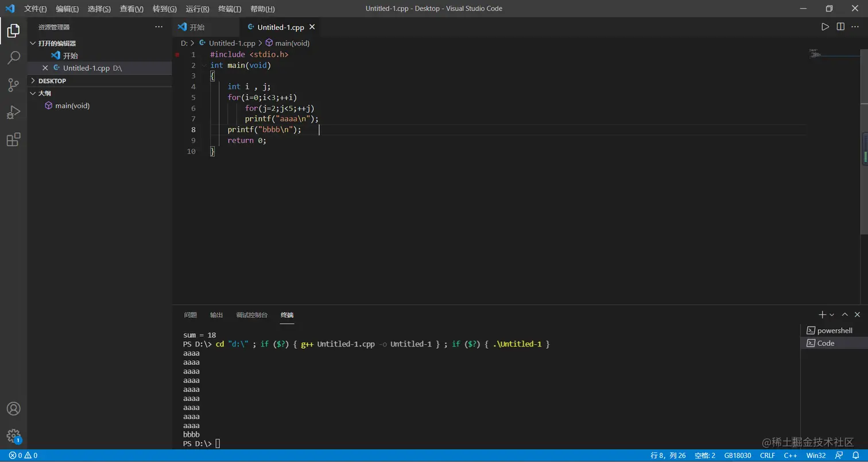Screen dimensions: 868x462
Task: Click the Win32 configuration status item
Action: click(816, 456)
